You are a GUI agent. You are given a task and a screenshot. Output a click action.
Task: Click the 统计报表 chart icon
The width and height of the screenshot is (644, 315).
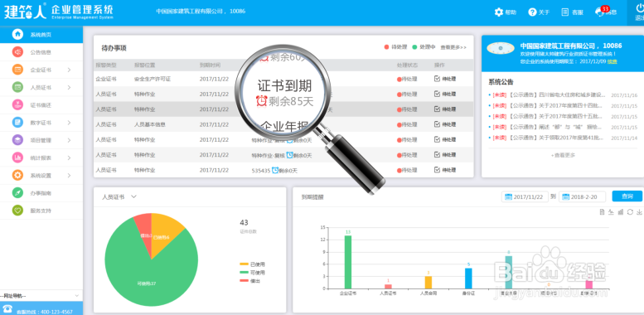pos(17,157)
